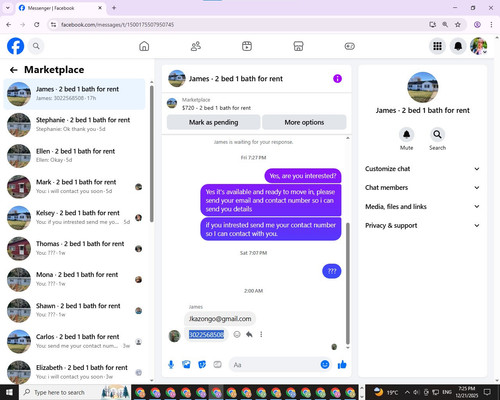Expand Media, files and links section
Image resolution: width=500 pixels, height=400 pixels.
click(422, 206)
